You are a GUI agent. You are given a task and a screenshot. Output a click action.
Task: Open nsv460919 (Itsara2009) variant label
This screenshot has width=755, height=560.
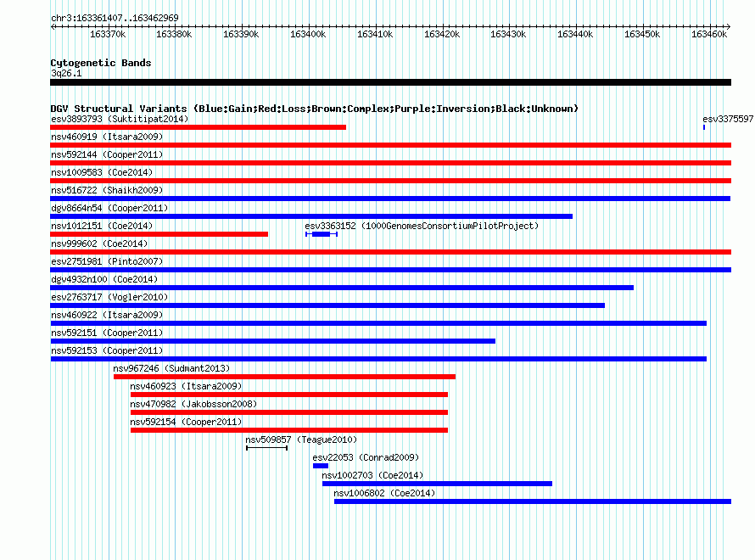pyautogui.click(x=107, y=137)
